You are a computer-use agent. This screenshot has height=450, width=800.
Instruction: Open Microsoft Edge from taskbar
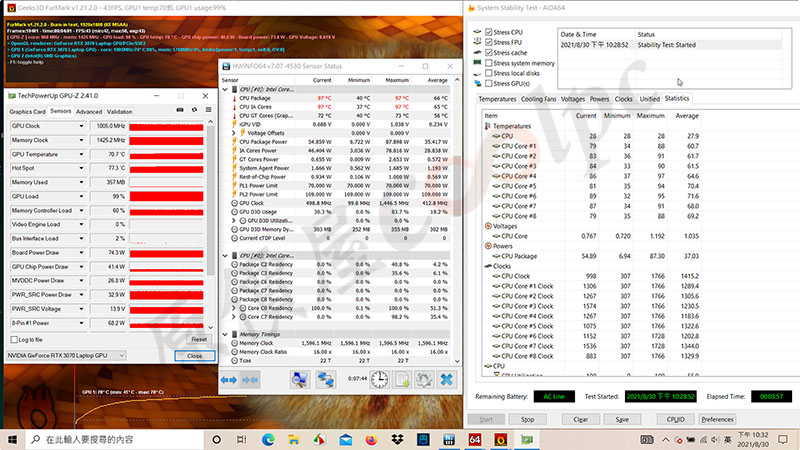pyautogui.click(x=268, y=439)
